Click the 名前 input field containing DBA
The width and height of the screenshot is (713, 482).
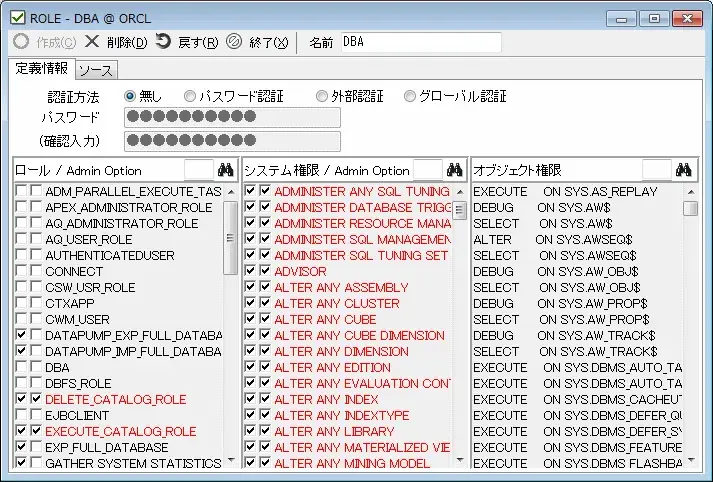pos(418,42)
